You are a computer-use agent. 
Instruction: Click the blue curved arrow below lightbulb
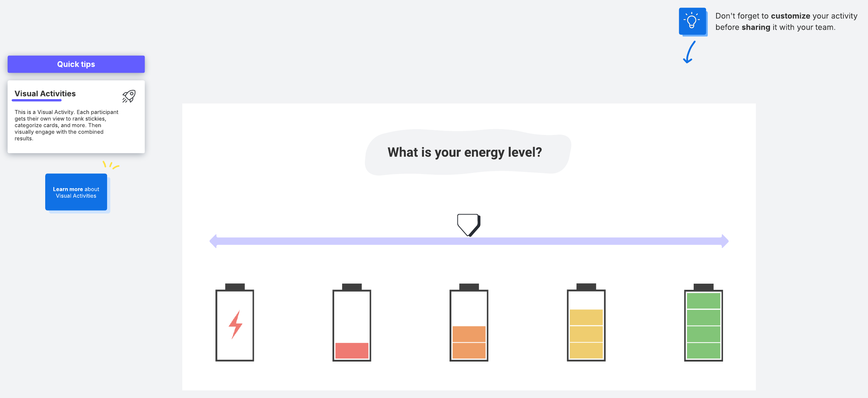689,52
